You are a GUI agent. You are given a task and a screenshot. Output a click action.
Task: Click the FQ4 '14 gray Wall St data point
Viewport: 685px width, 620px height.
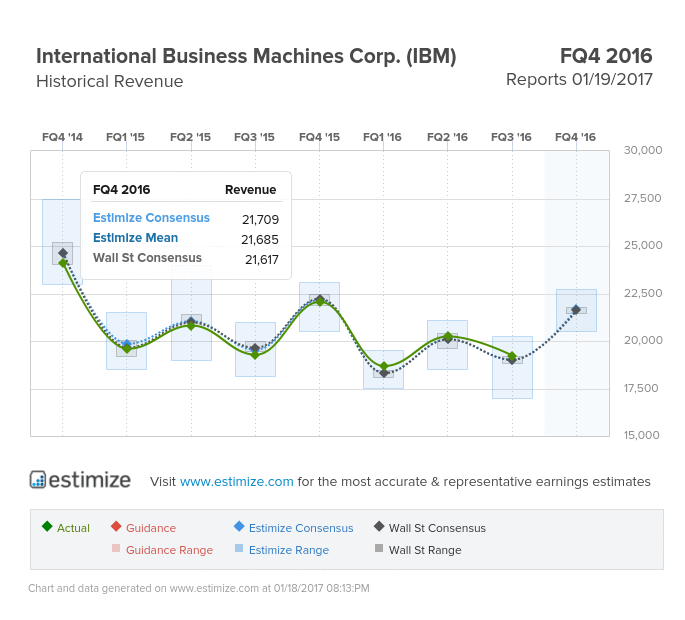63,253
